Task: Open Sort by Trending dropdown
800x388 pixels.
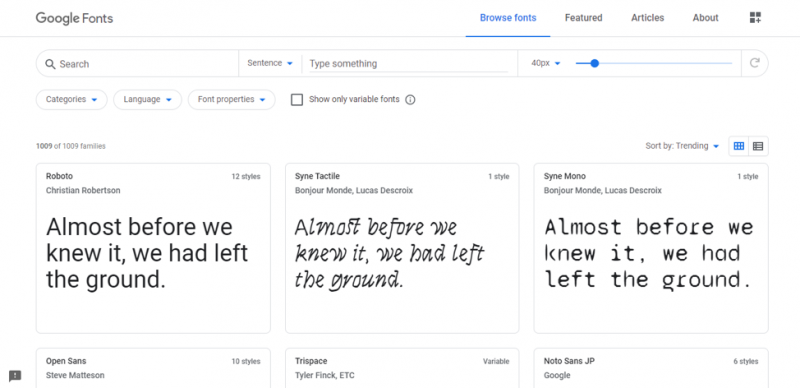Action: click(x=682, y=146)
